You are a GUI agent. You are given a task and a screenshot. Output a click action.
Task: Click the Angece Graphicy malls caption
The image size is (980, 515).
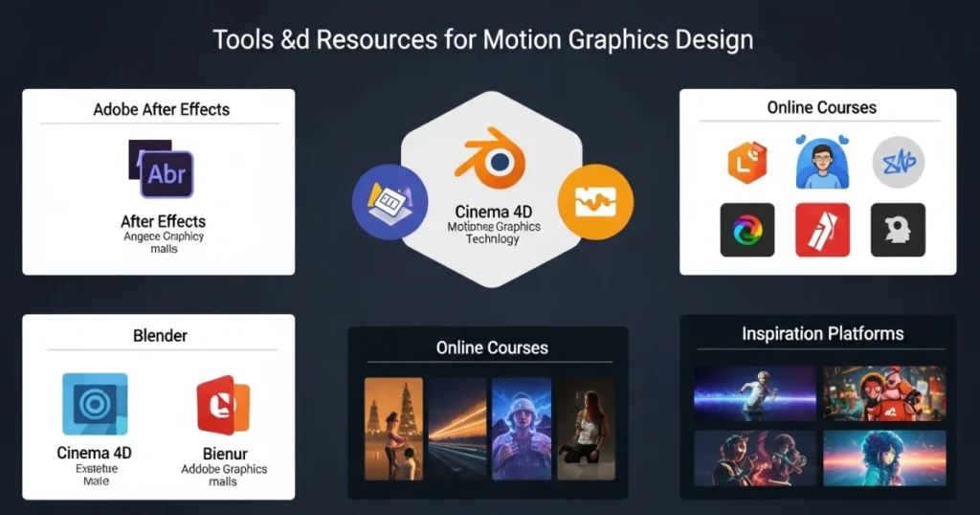[x=164, y=242]
